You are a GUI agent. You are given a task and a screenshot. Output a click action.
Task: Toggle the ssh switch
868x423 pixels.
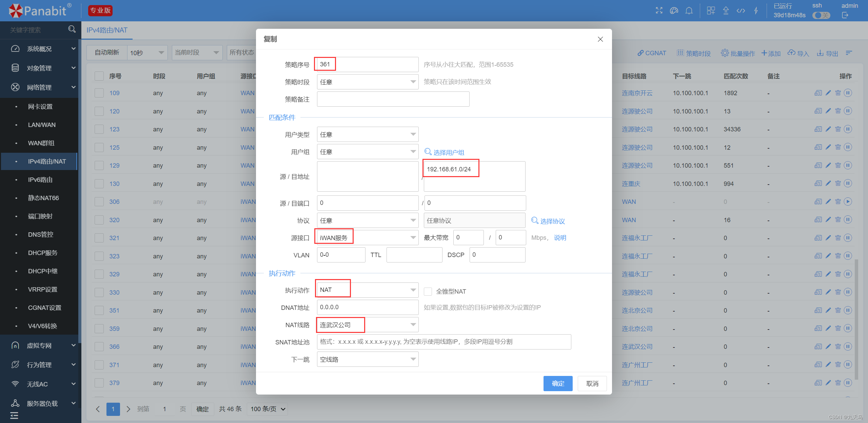pos(821,15)
